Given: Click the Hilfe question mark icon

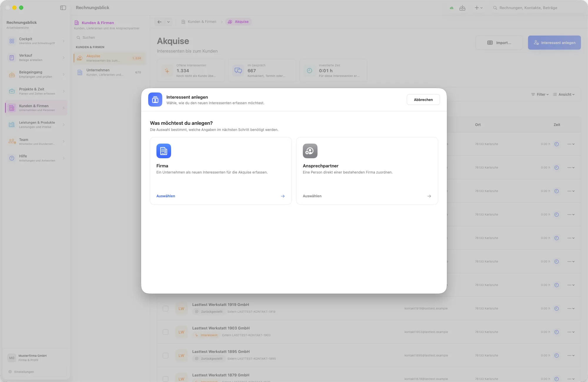Looking at the screenshot, I should click(x=12, y=158).
